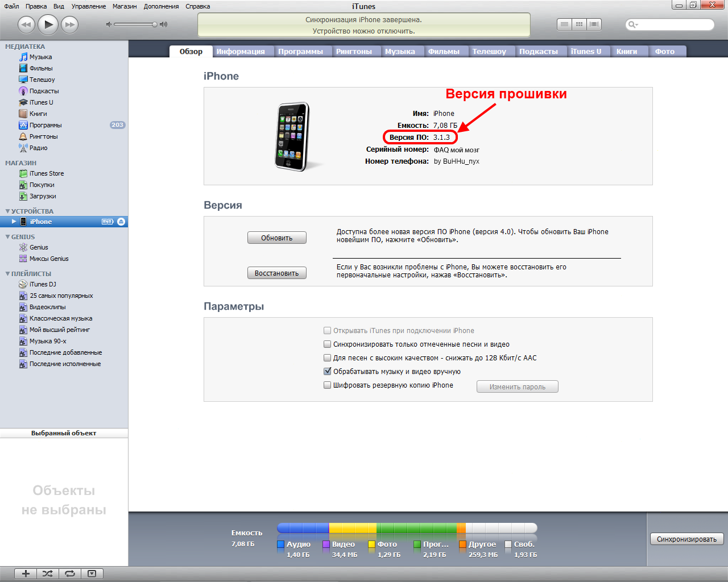
Task: Collapse the GENIUS section
Action: click(x=7, y=237)
